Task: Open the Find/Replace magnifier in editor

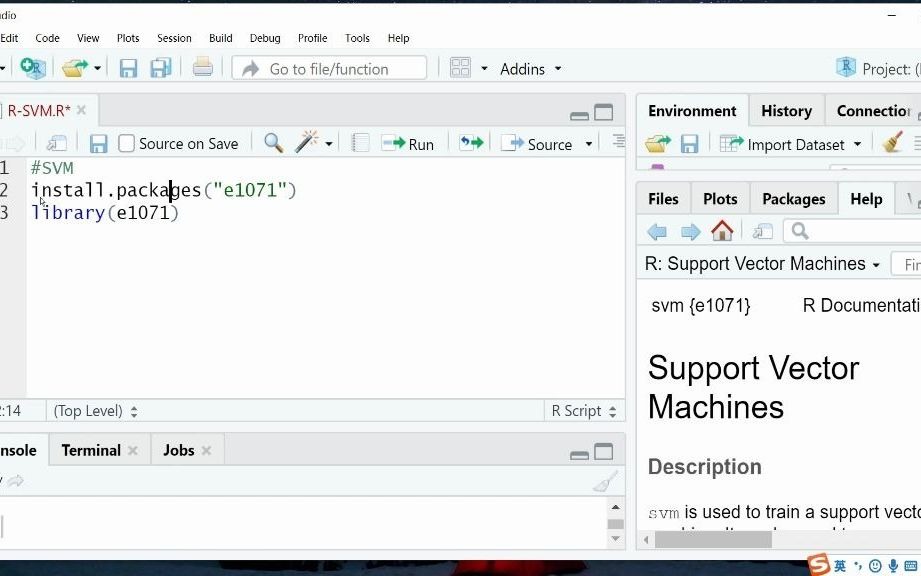Action: click(273, 144)
